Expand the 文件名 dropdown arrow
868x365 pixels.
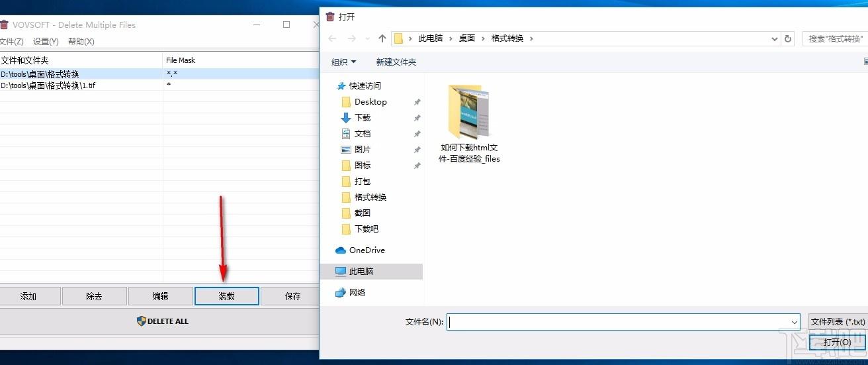click(x=795, y=322)
